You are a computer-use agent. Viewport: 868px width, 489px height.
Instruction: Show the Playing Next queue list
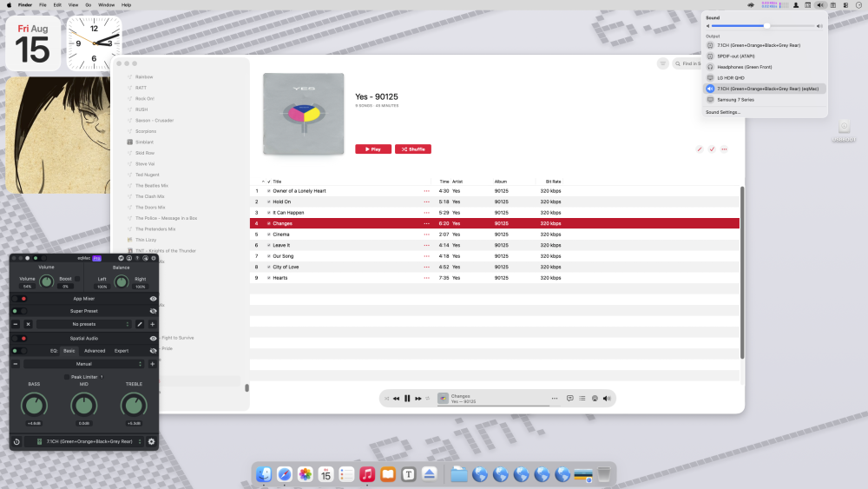coord(582,398)
